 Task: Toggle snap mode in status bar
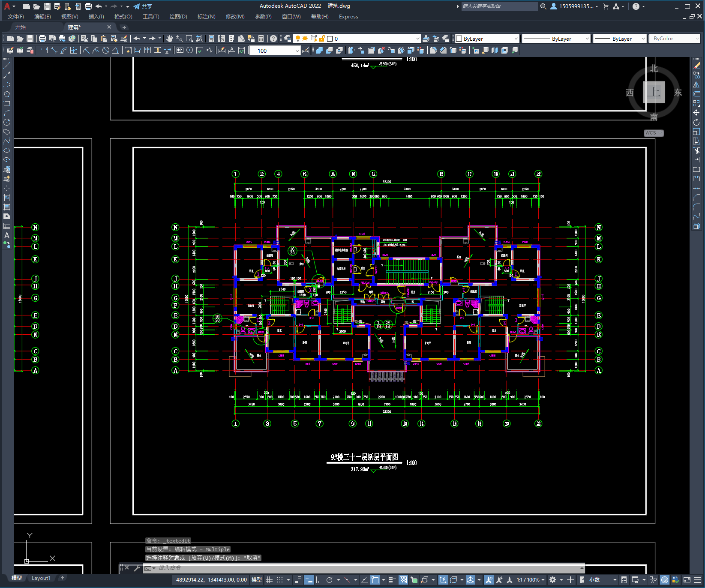click(280, 580)
